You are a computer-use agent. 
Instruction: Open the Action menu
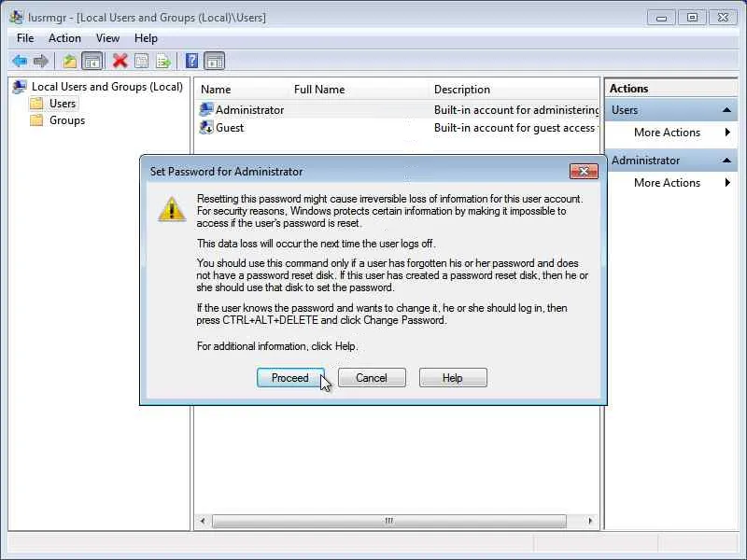[x=64, y=38]
